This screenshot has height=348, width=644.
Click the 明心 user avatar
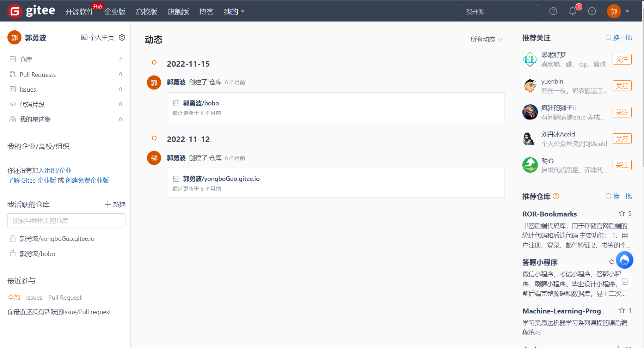[x=530, y=165]
